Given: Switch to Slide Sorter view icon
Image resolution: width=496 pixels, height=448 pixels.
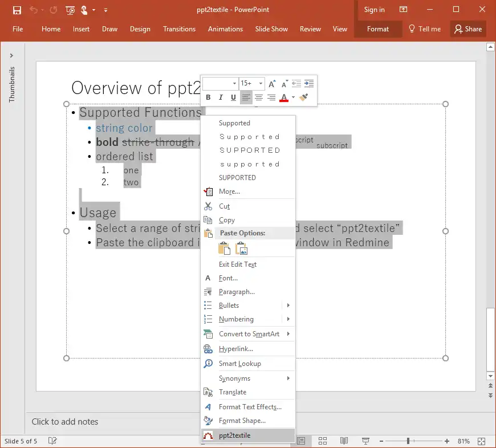Looking at the screenshot, I should tap(323, 441).
